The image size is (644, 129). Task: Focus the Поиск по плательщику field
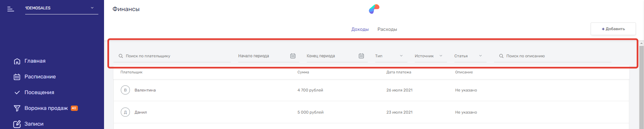(x=172, y=56)
